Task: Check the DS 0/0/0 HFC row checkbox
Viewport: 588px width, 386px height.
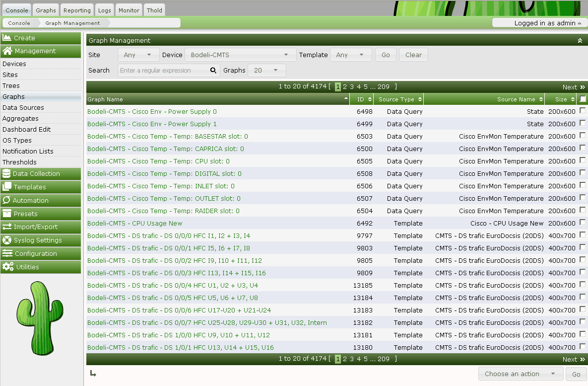Action: pyautogui.click(x=583, y=234)
